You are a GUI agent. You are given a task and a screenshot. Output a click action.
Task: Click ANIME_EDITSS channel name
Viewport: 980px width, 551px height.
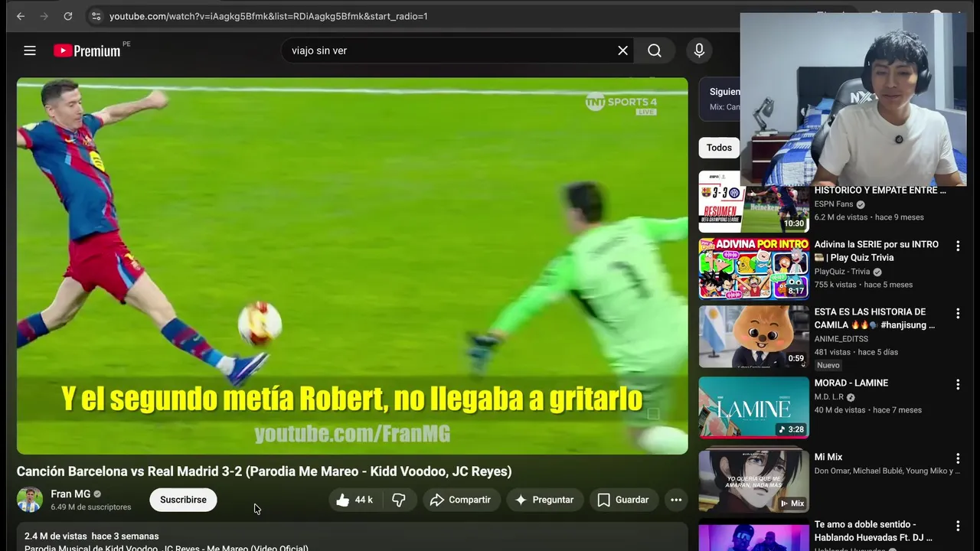pos(841,339)
